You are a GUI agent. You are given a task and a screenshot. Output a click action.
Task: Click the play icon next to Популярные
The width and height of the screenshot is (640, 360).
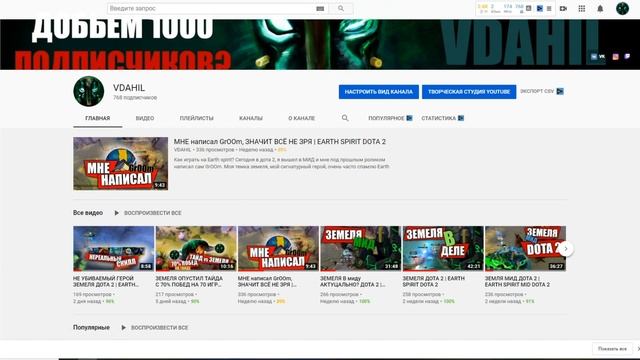click(x=123, y=327)
